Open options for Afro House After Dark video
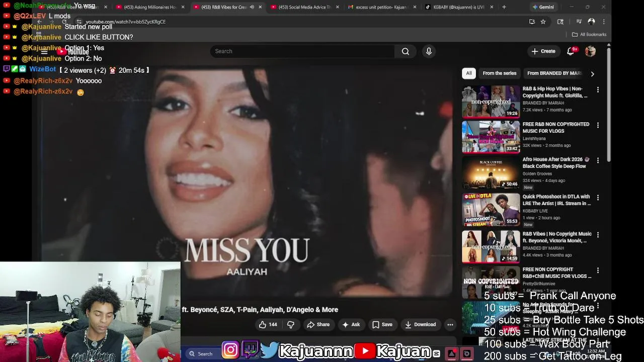Viewport: 644px width, 362px height. (x=598, y=160)
